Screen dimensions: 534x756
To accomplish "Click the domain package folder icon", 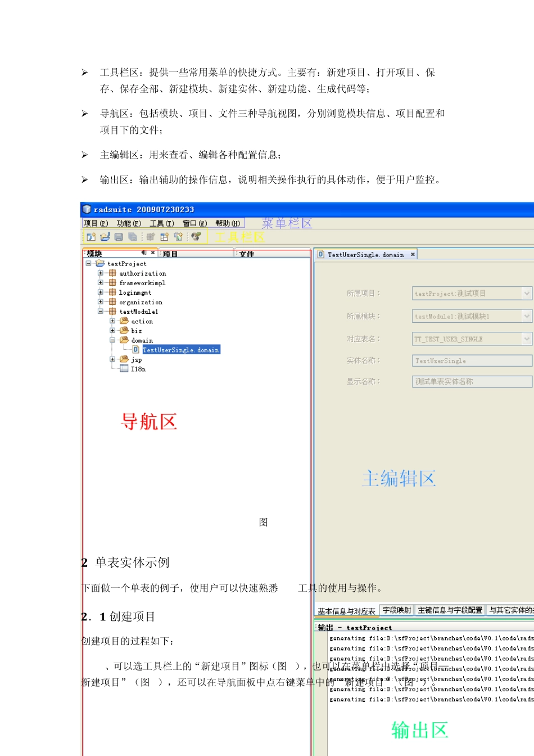I will (x=124, y=340).
